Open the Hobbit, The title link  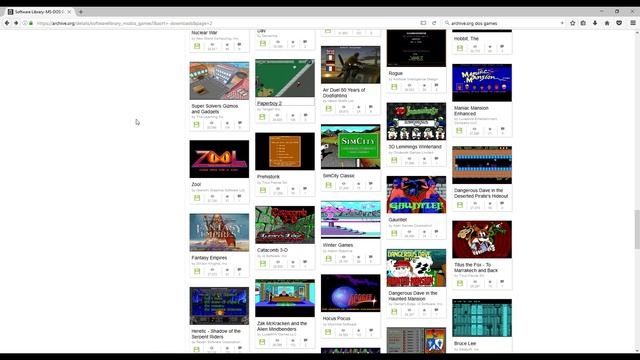pyautogui.click(x=466, y=39)
